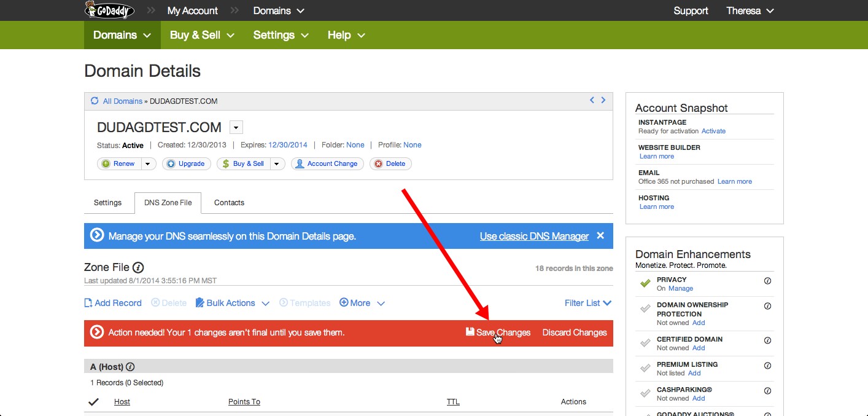
Task: Open the Help menu
Action: pyautogui.click(x=346, y=35)
